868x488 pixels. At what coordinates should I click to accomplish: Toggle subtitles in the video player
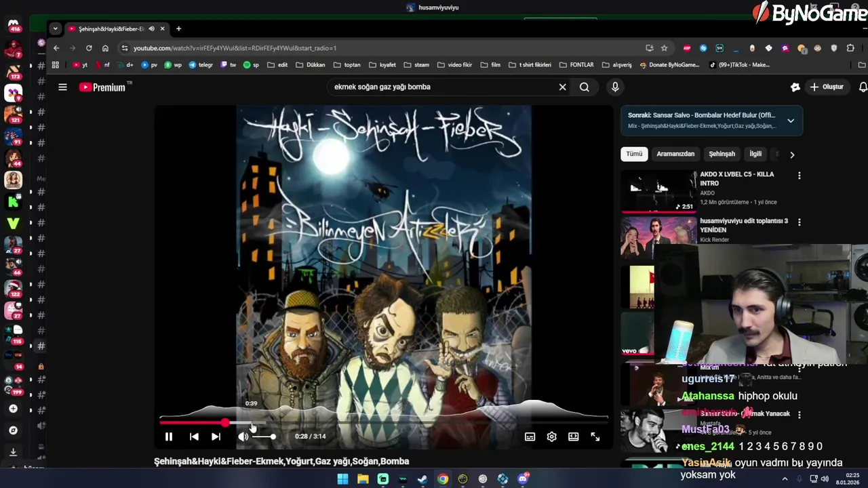pyautogui.click(x=530, y=437)
